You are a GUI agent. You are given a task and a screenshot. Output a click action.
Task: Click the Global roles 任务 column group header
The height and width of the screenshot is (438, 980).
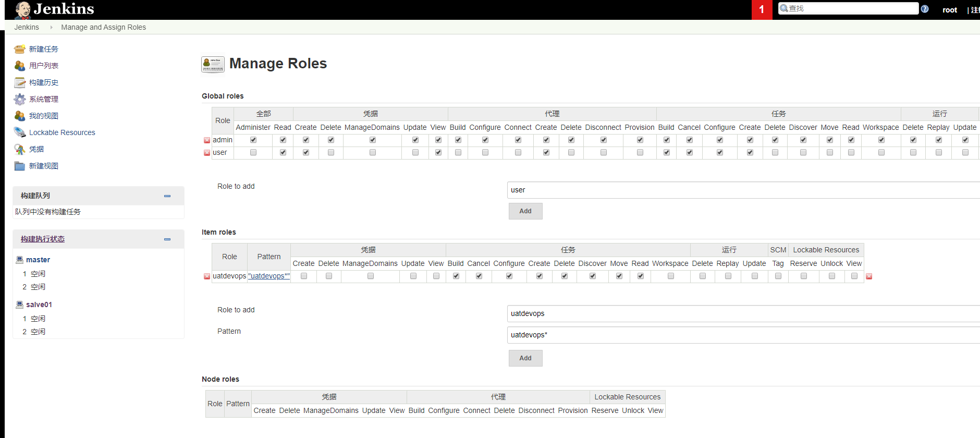[x=778, y=114]
